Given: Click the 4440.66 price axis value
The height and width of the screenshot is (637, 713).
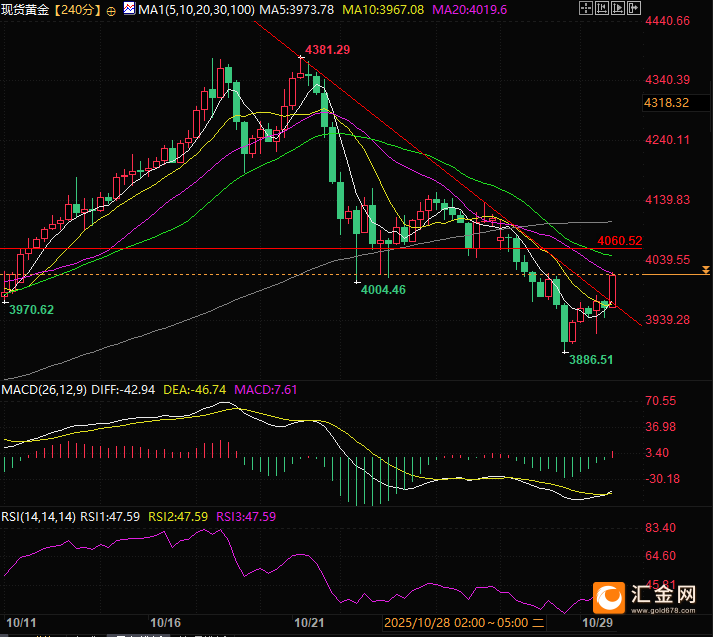Looking at the screenshot, I should pos(668,21).
